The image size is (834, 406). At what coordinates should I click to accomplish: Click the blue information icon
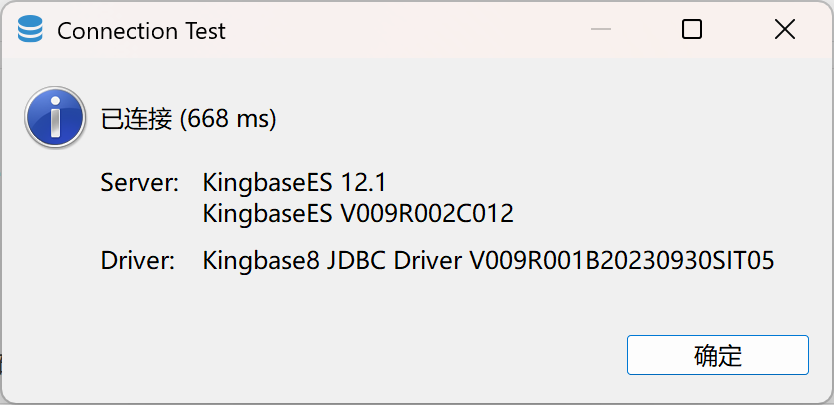click(55, 118)
